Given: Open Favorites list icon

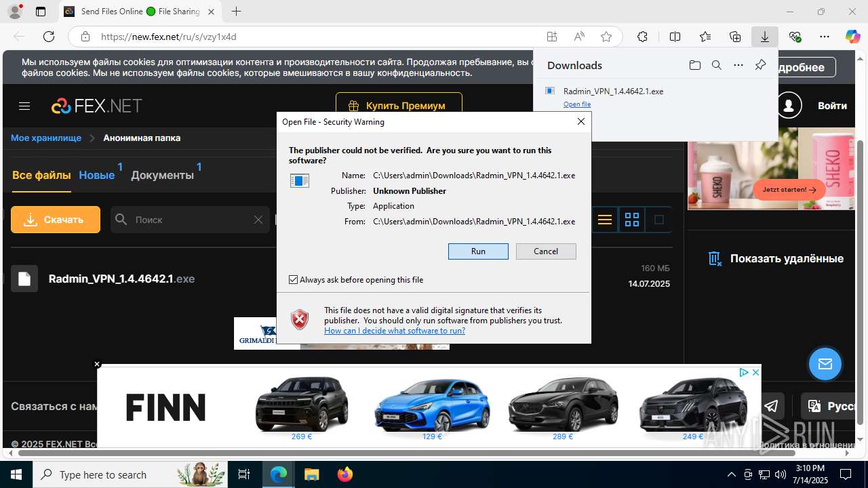Looking at the screenshot, I should pos(705,37).
